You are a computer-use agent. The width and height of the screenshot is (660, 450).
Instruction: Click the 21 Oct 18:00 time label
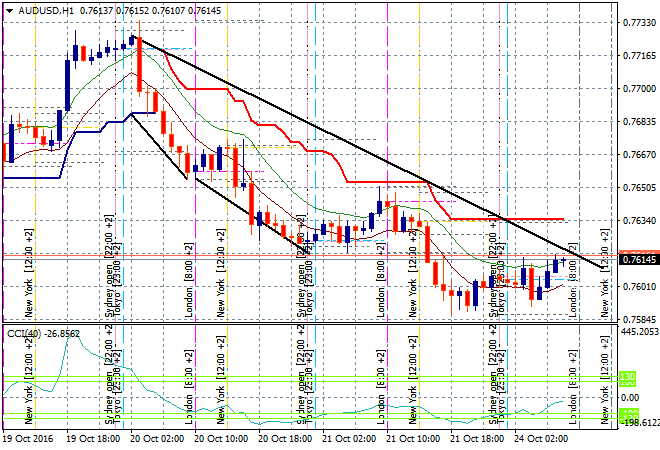click(x=477, y=439)
